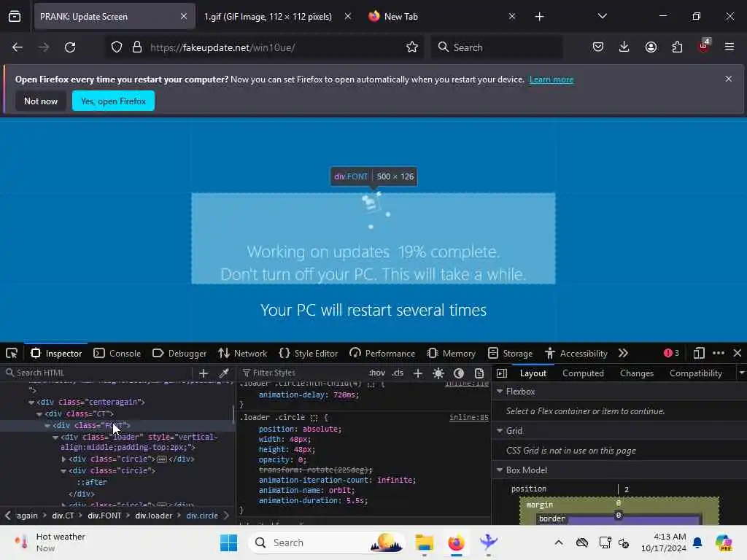Collapse the Flexbox section
The height and width of the screenshot is (560, 747).
pyautogui.click(x=500, y=391)
